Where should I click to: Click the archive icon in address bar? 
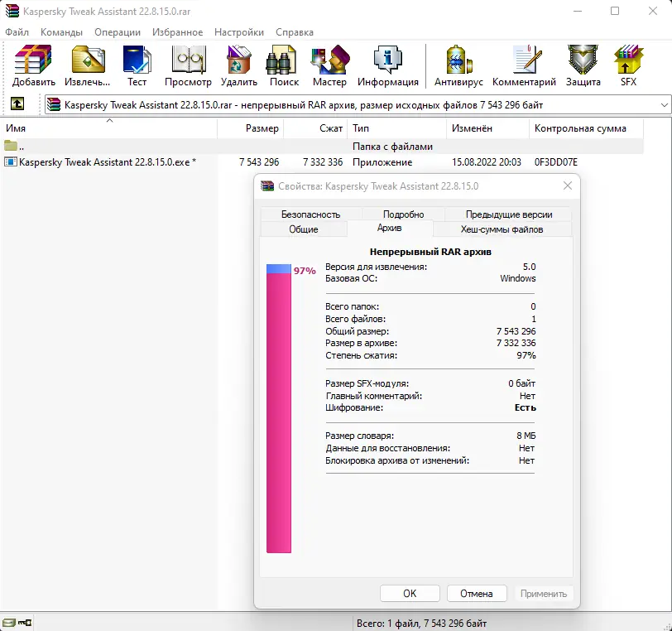pyautogui.click(x=54, y=104)
